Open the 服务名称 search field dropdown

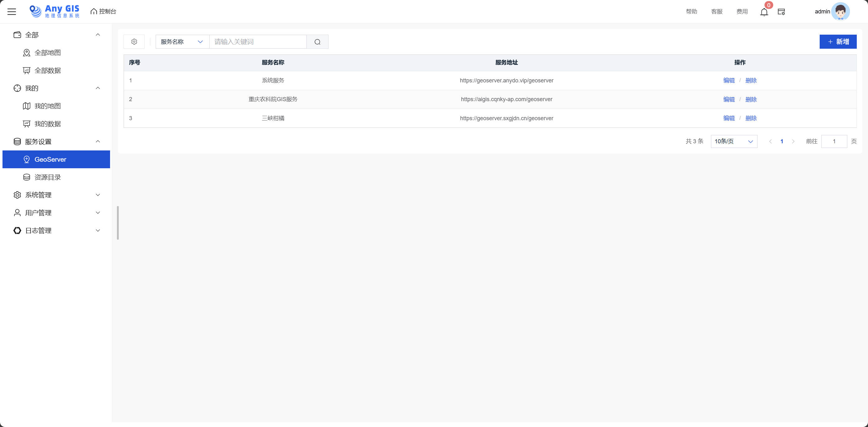182,42
